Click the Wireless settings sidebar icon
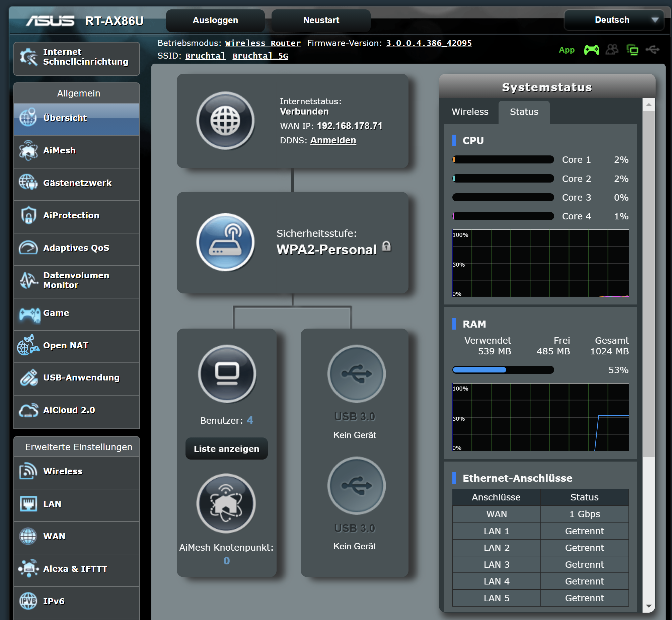 (28, 471)
